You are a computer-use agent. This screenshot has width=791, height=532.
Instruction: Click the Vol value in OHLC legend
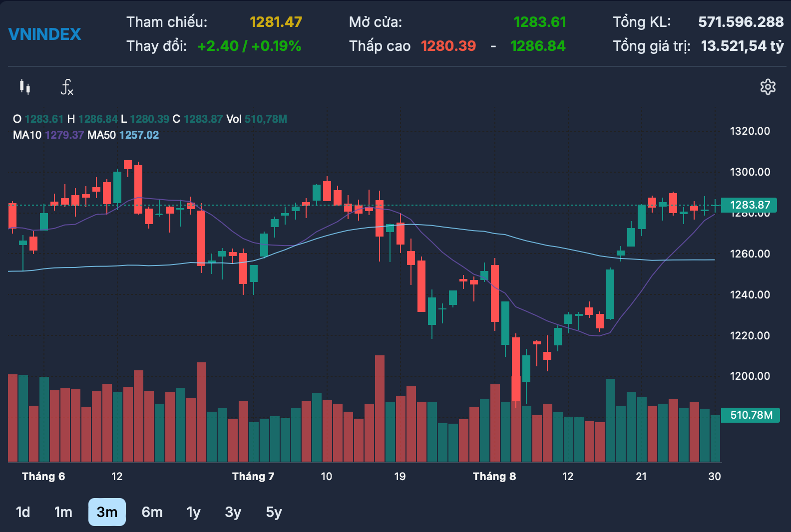coord(266,119)
